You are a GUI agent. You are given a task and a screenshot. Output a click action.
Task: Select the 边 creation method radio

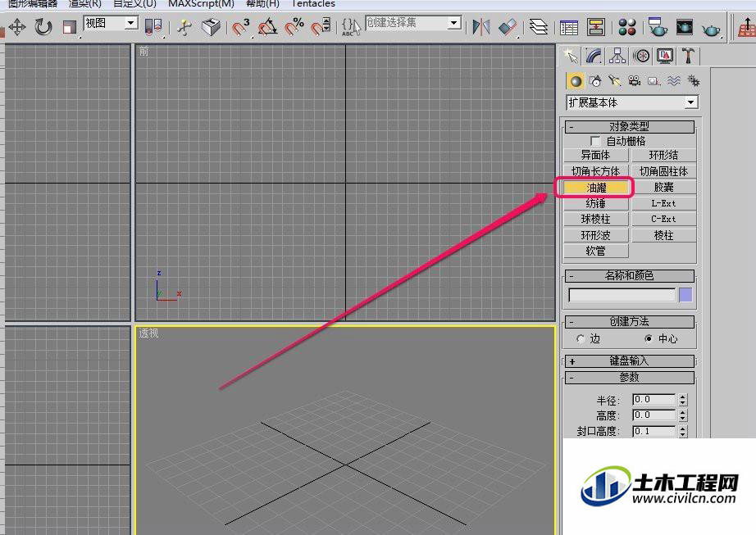(x=581, y=339)
